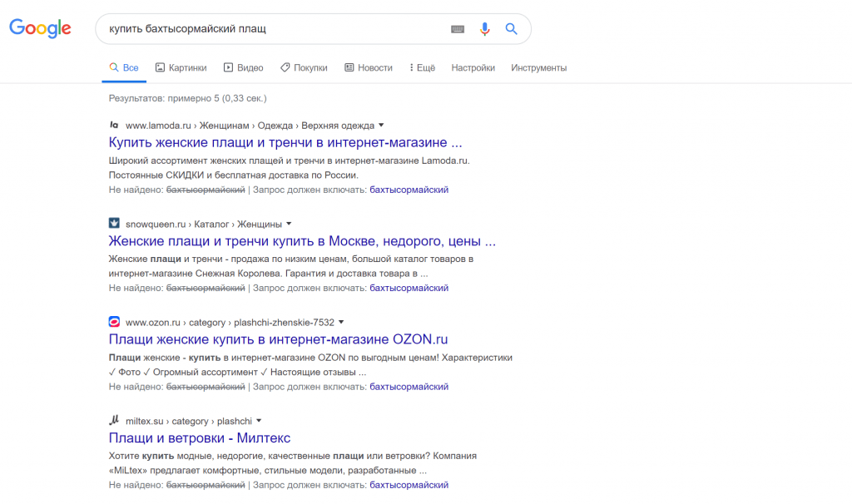Start voice search with microphone icon

tap(485, 29)
